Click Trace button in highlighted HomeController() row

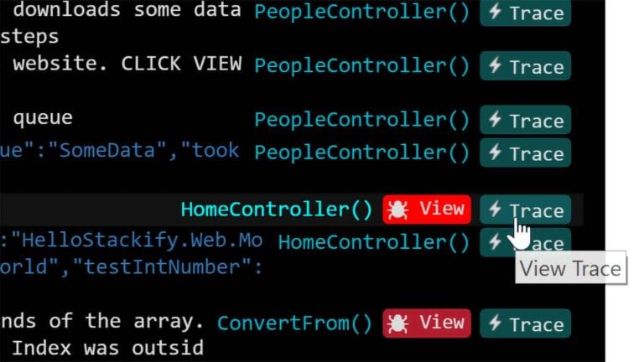(525, 209)
